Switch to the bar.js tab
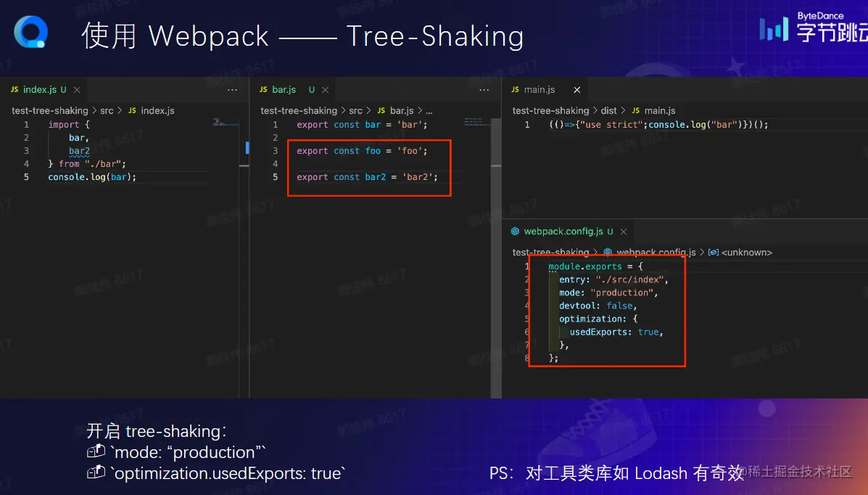The image size is (868, 495). [284, 90]
